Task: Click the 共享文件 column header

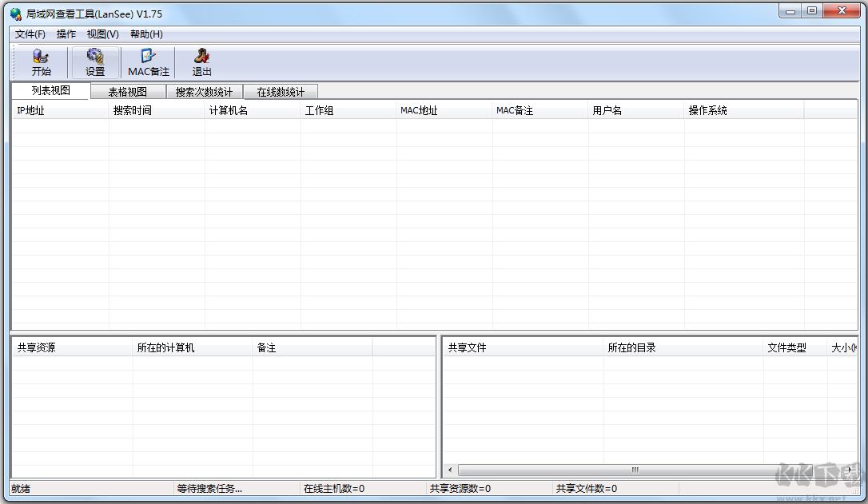Action: click(x=523, y=348)
